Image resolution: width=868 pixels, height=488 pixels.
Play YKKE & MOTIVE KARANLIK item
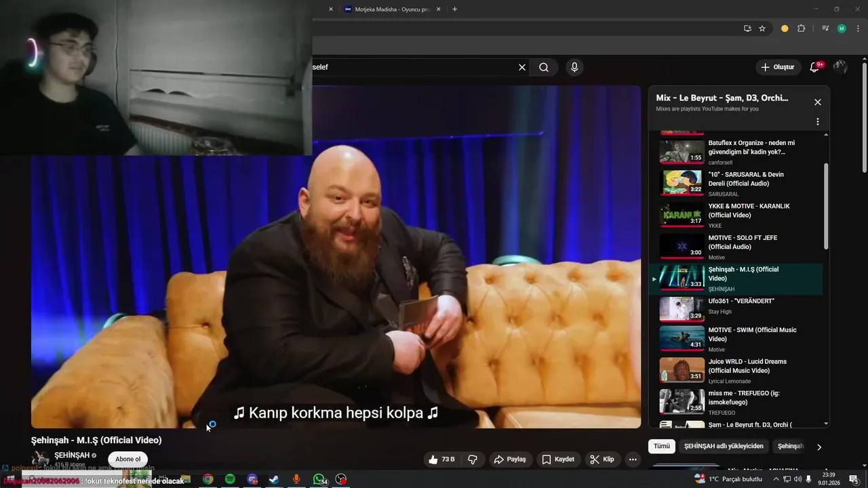coord(736,216)
